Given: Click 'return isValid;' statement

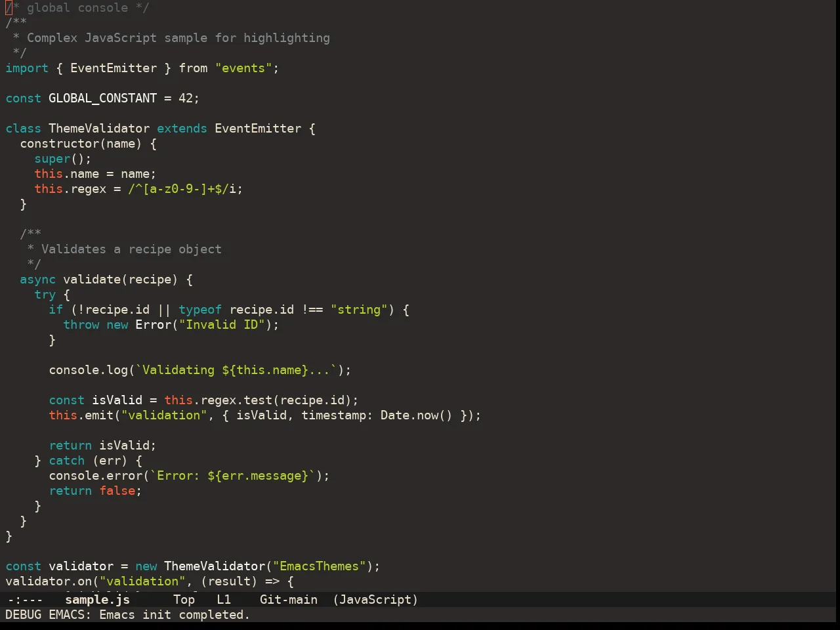Looking at the screenshot, I should [102, 445].
